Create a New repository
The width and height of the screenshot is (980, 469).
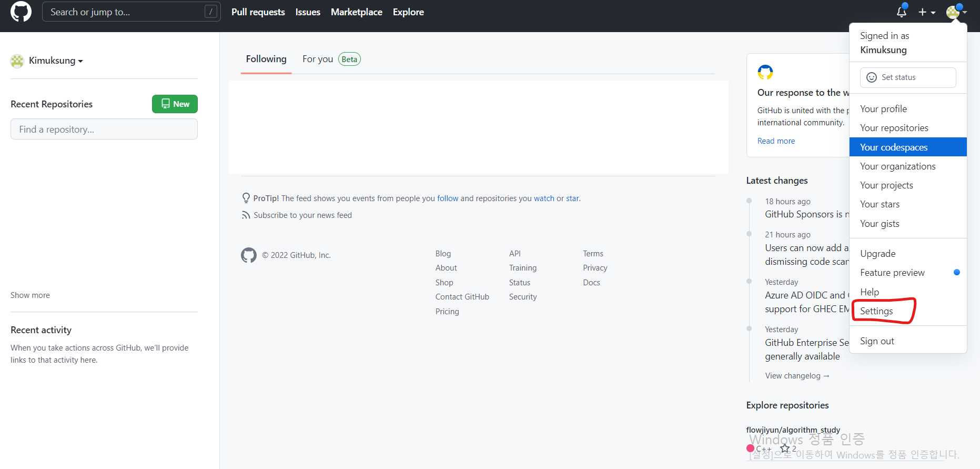(175, 104)
